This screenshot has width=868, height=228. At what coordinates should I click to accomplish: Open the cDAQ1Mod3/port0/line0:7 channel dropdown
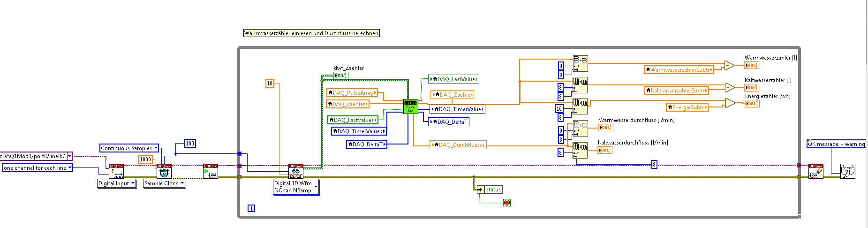(69, 156)
